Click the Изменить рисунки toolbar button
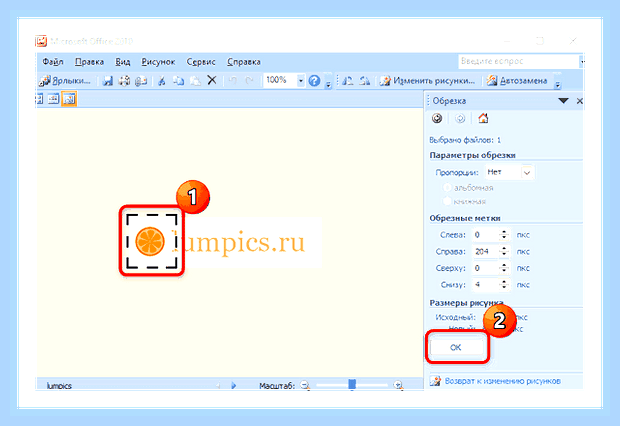 (427, 81)
